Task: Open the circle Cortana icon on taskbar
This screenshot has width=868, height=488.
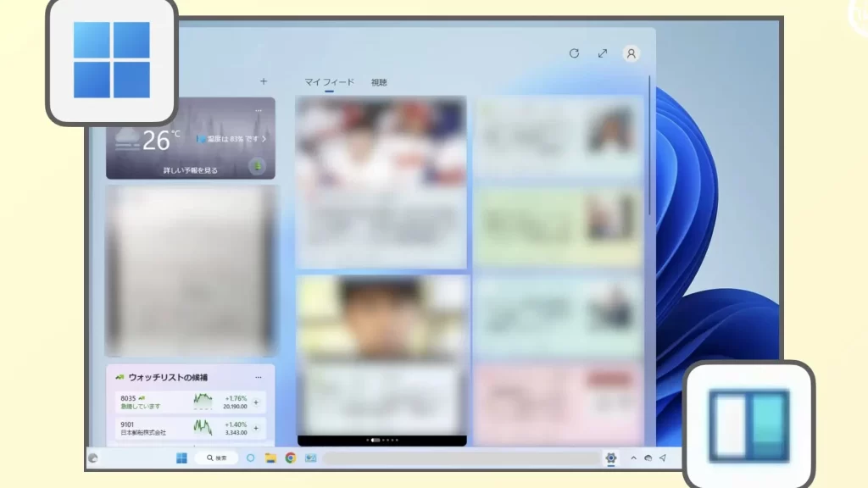Action: 250,458
